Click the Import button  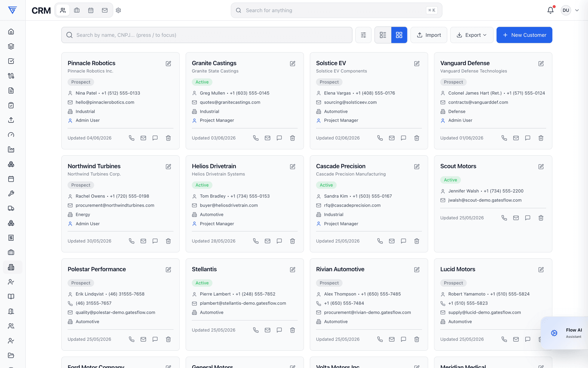[x=429, y=35]
